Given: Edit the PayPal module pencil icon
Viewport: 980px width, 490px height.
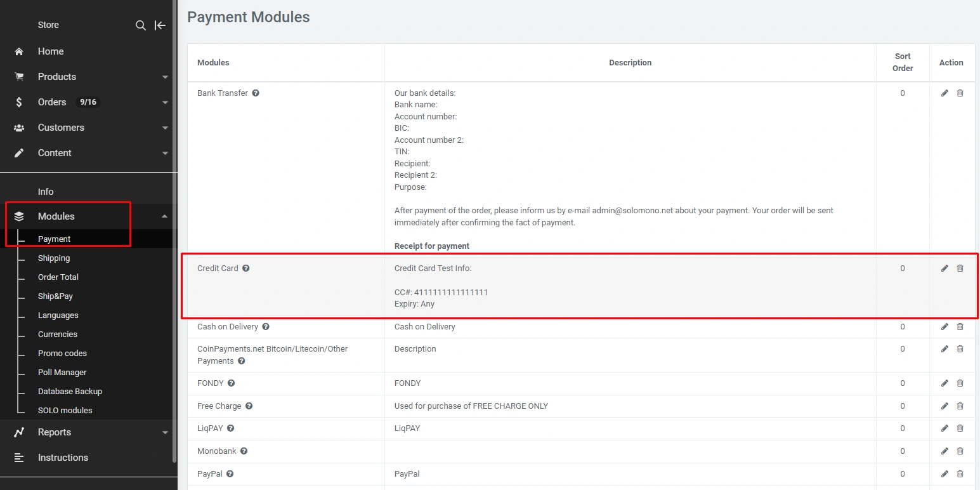Looking at the screenshot, I should [x=944, y=474].
